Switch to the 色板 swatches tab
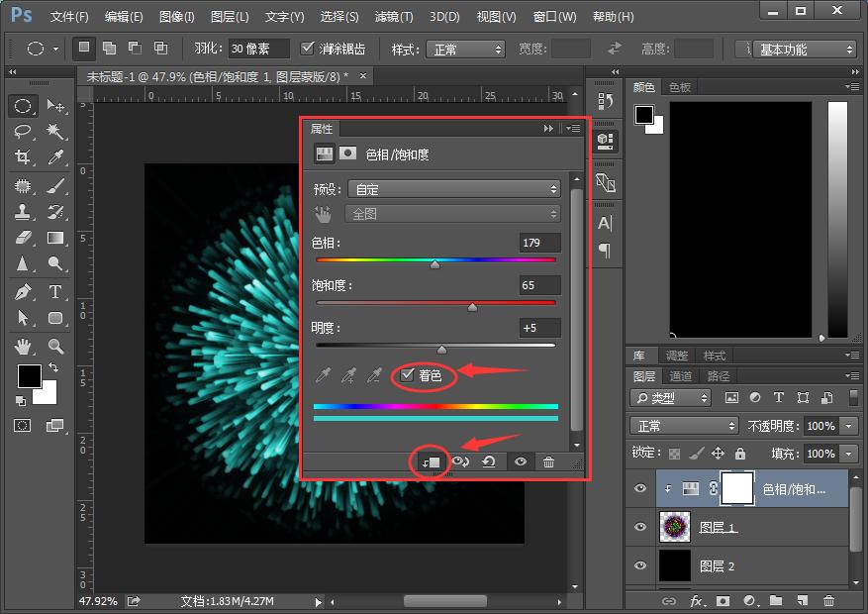This screenshot has width=868, height=614. point(680,87)
